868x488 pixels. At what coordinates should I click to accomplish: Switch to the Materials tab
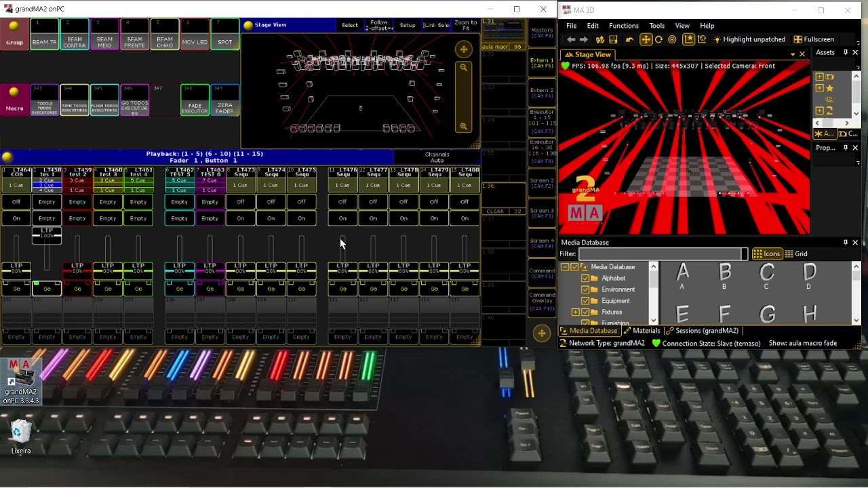coord(642,331)
